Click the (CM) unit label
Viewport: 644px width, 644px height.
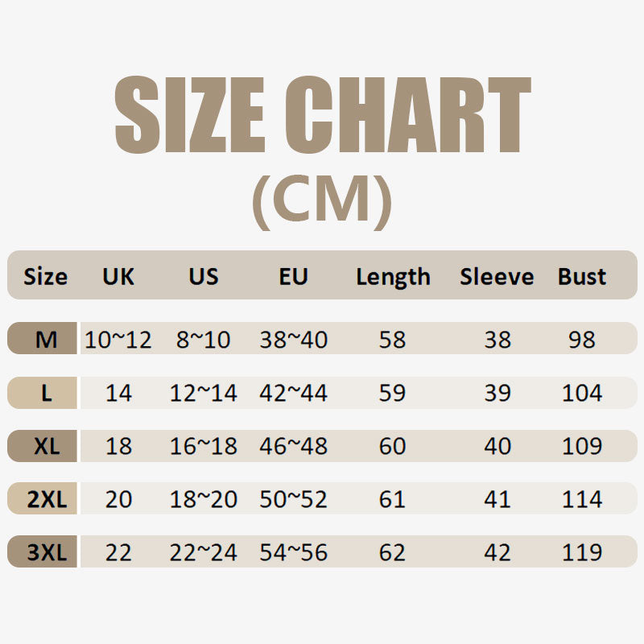(322, 200)
